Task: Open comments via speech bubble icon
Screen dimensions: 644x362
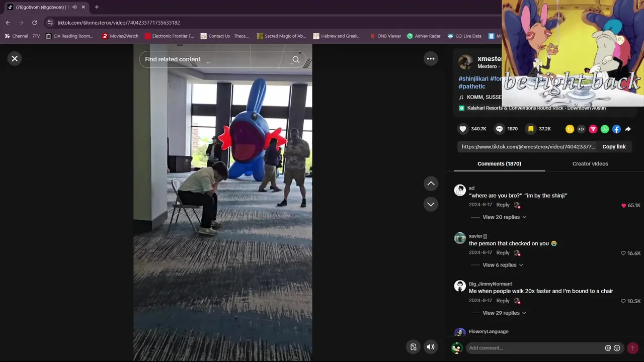Action: (499, 129)
